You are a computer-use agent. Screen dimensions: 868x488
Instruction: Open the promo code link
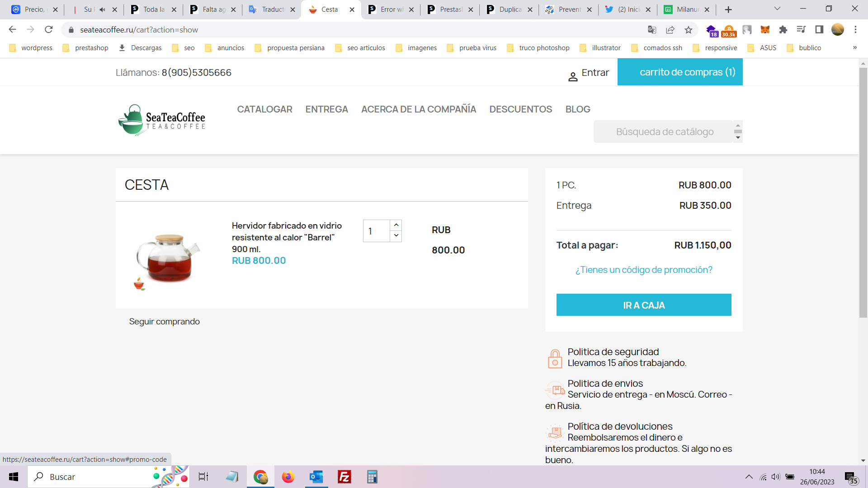pyautogui.click(x=643, y=270)
